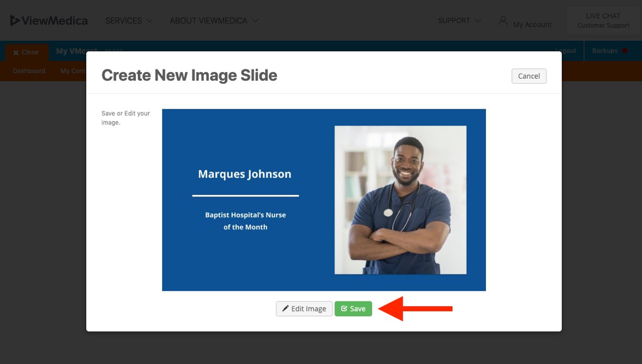Switch to the My VMcast tab
The width and height of the screenshot is (642, 364).
(75, 51)
